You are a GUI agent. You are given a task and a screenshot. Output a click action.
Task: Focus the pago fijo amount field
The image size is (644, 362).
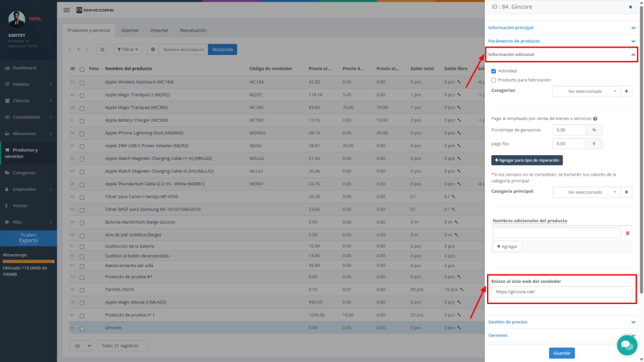point(569,144)
